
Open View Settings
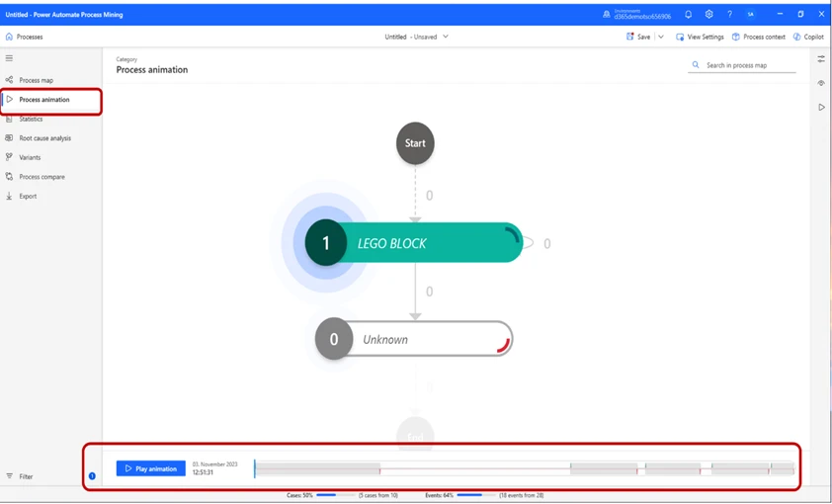pyautogui.click(x=700, y=37)
